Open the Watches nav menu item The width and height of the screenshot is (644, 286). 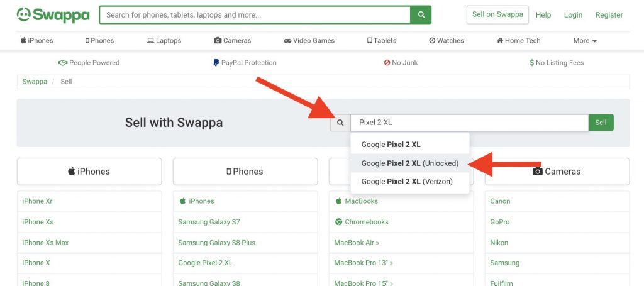pyautogui.click(x=447, y=41)
